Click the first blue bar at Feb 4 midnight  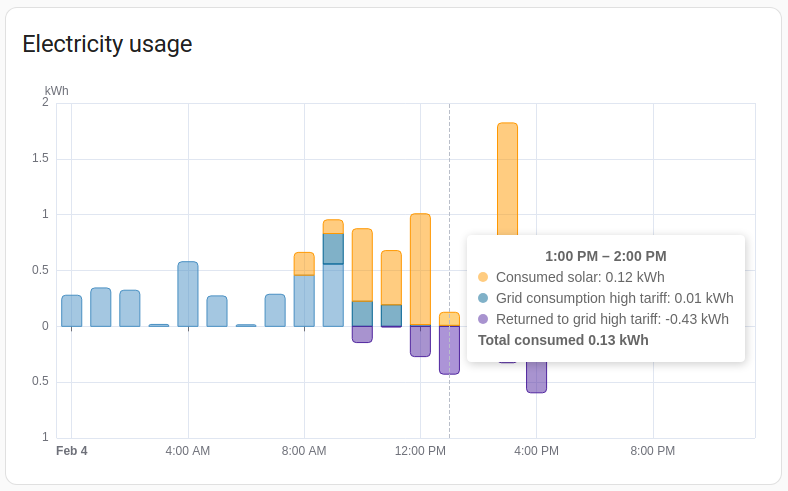point(72,311)
